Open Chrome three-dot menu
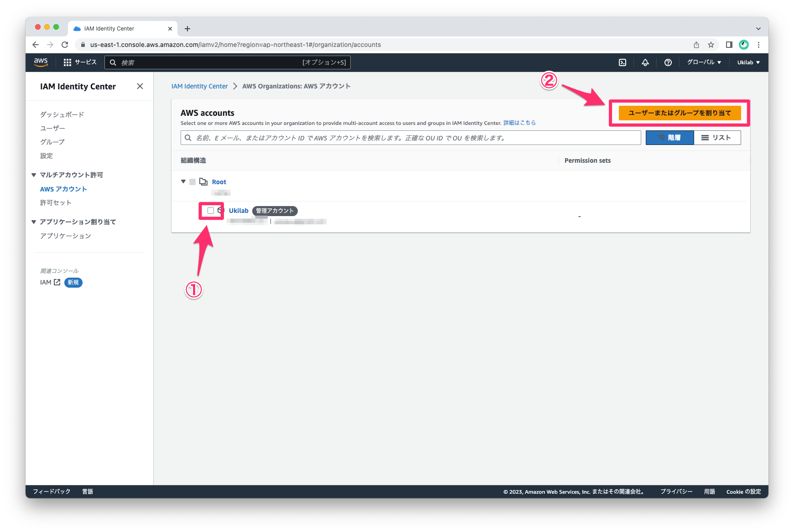794x532 pixels. pos(758,45)
